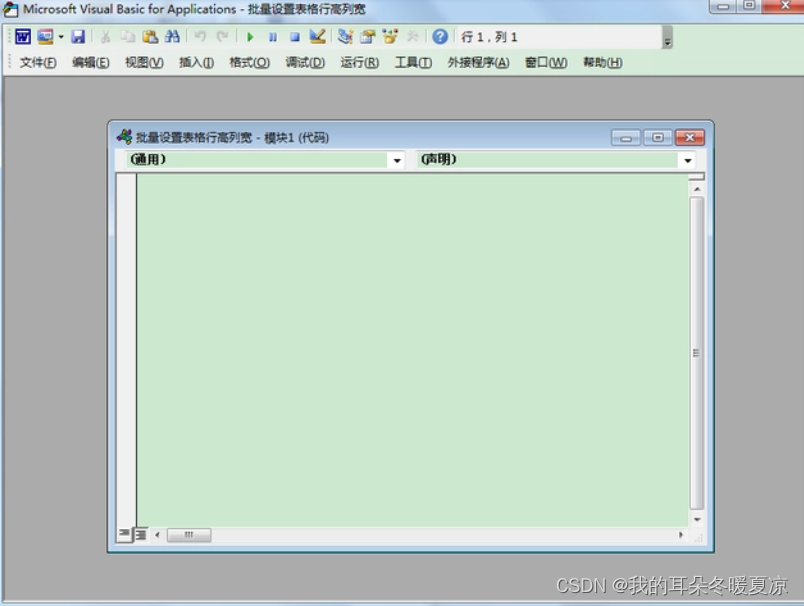Open the 运行(R) menu
The image size is (804, 606).
(x=360, y=63)
